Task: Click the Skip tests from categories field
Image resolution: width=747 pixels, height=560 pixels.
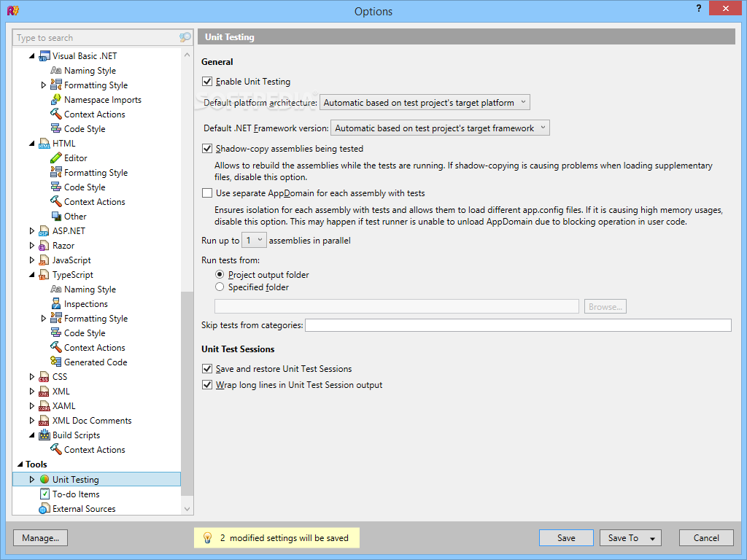Action: tap(519, 325)
